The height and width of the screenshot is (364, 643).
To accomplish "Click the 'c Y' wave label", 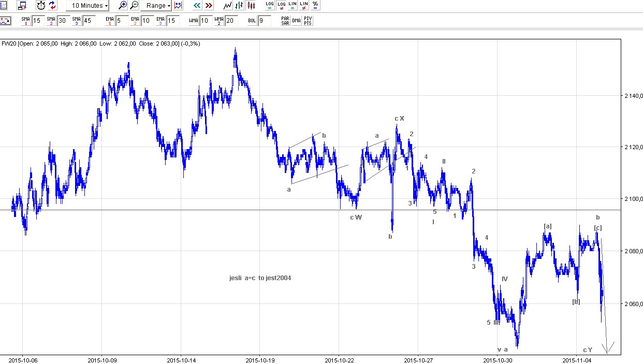I will tap(588, 350).
